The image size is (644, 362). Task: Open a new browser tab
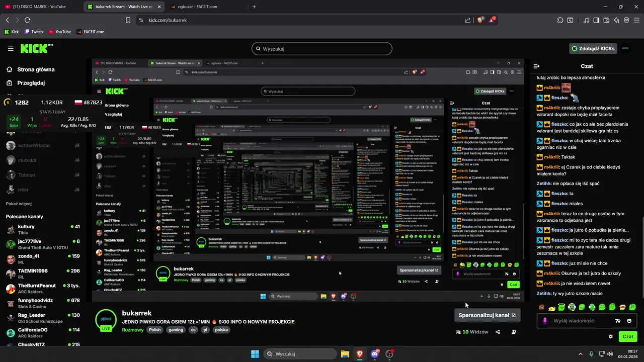[254, 7]
